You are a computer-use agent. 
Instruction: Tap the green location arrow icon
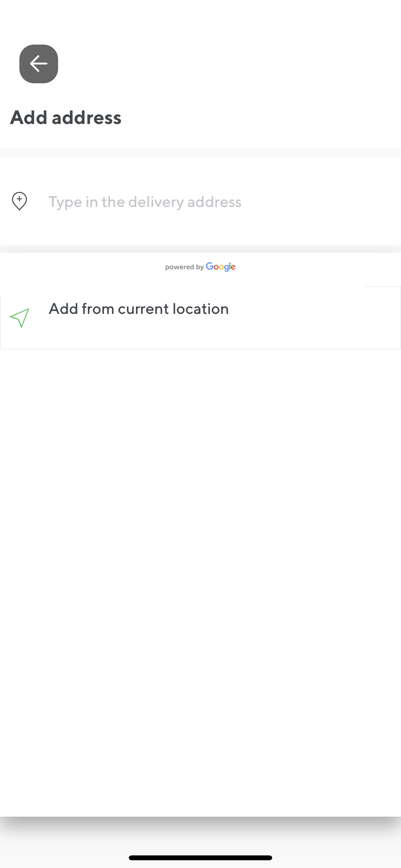[x=20, y=318]
